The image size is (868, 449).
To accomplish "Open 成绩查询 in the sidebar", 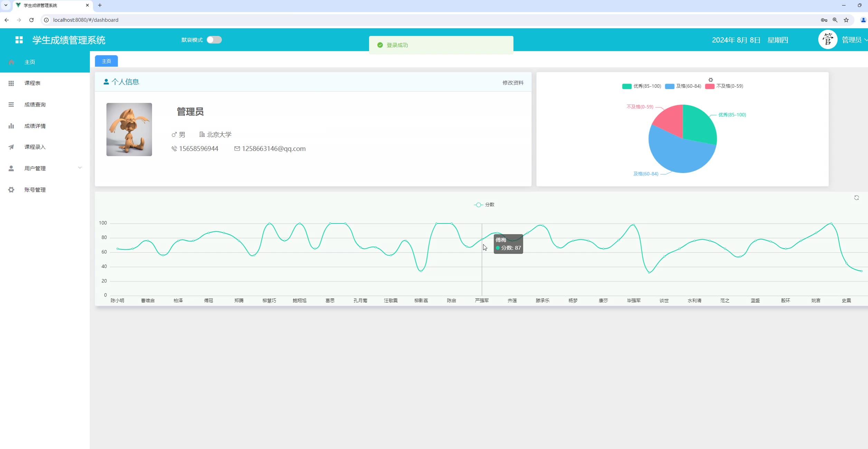I will click(x=35, y=105).
